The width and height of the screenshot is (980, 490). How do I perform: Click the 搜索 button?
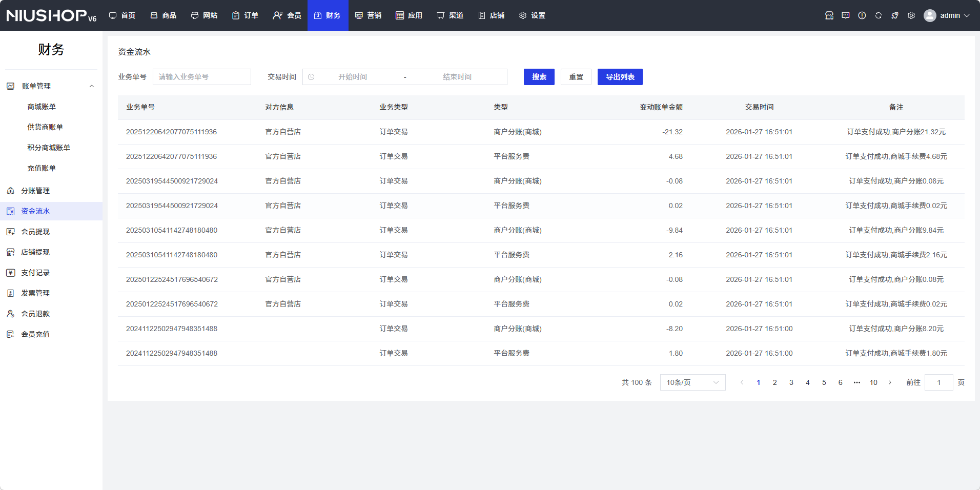pyautogui.click(x=539, y=77)
